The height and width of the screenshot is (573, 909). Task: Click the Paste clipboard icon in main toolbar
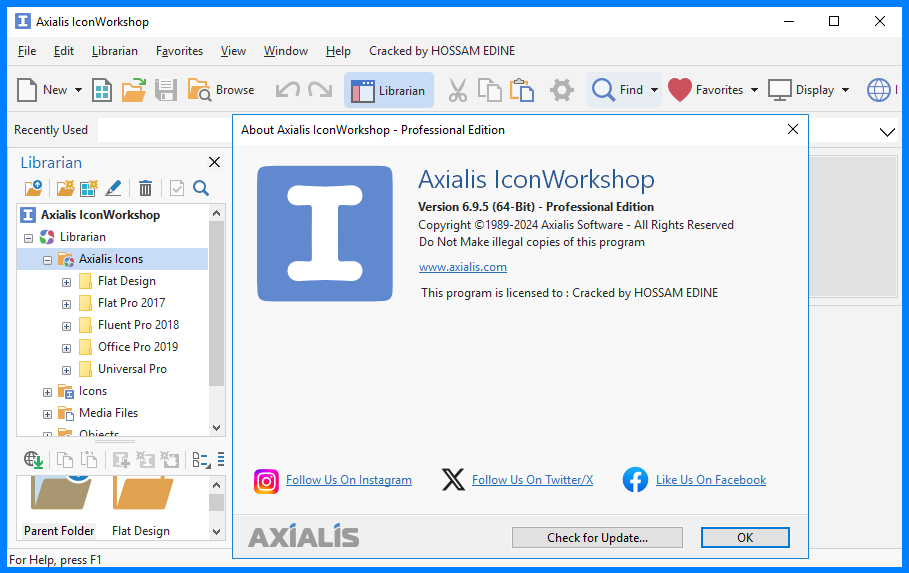click(522, 90)
